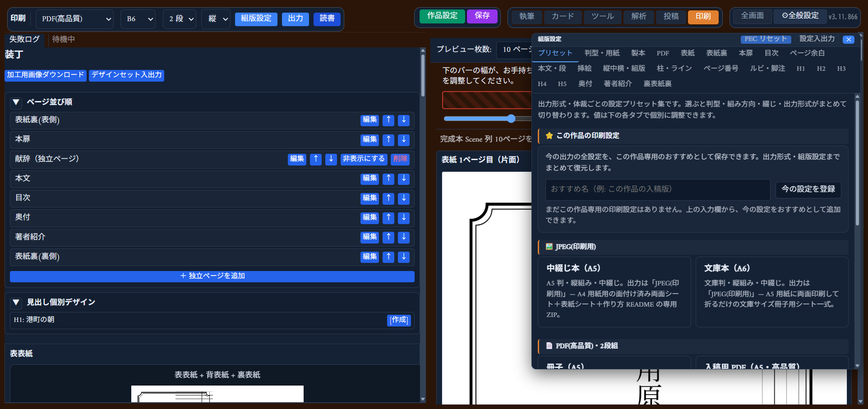Click the 読書 button
This screenshot has width=868, height=409.
pos(327,19)
